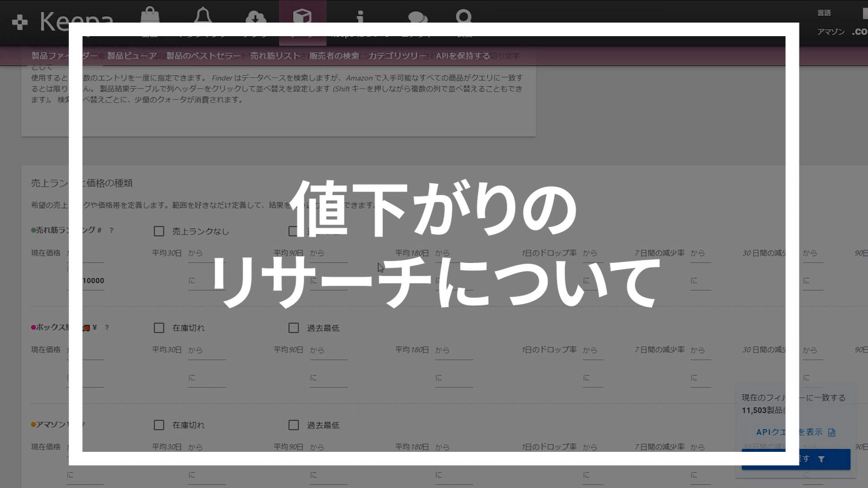Image resolution: width=868 pixels, height=488 pixels.
Task: Open the 製品ビューア tab
Action: [x=132, y=56]
